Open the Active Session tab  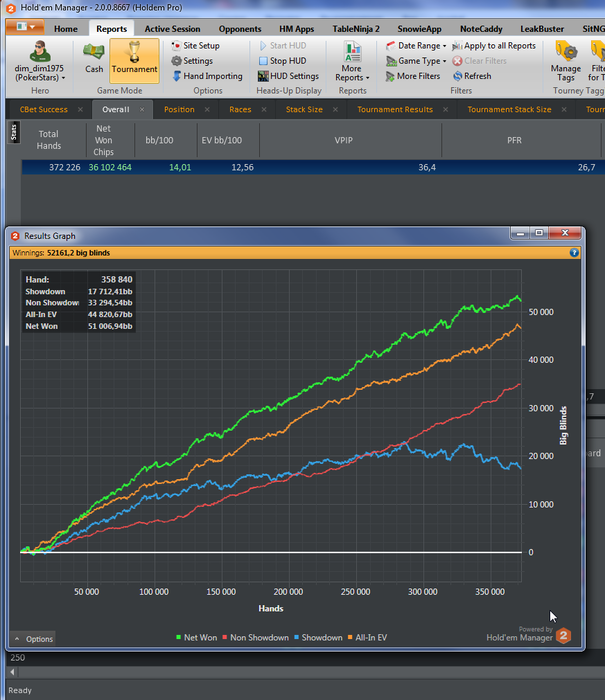pos(172,29)
